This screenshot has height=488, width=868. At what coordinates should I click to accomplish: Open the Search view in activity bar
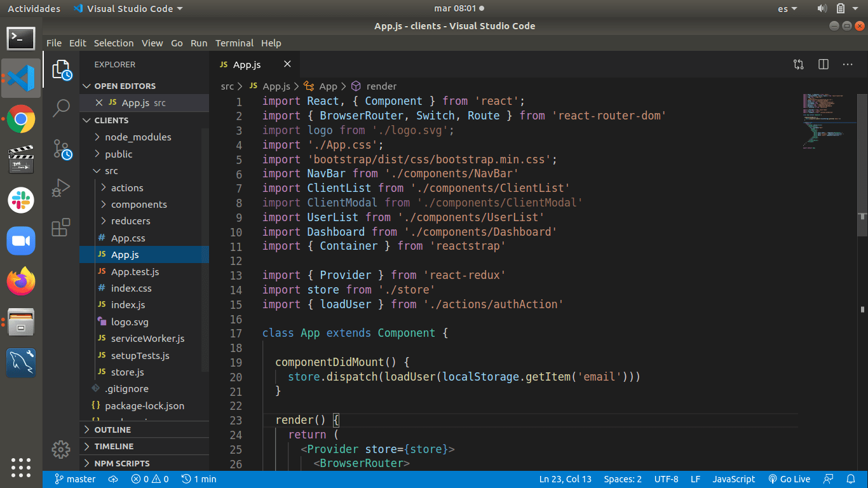(x=61, y=108)
